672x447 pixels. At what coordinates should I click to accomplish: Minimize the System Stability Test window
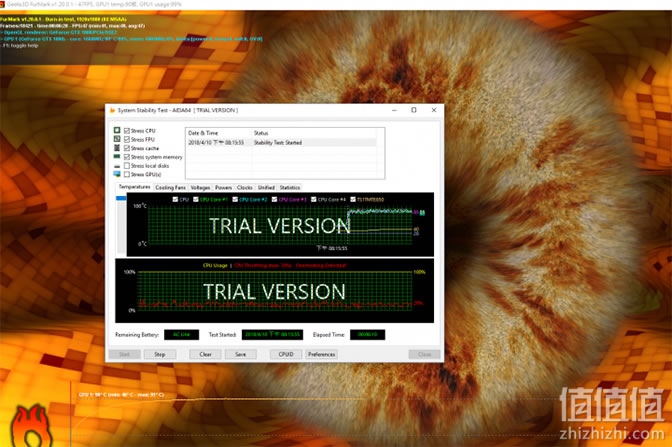pos(394,110)
